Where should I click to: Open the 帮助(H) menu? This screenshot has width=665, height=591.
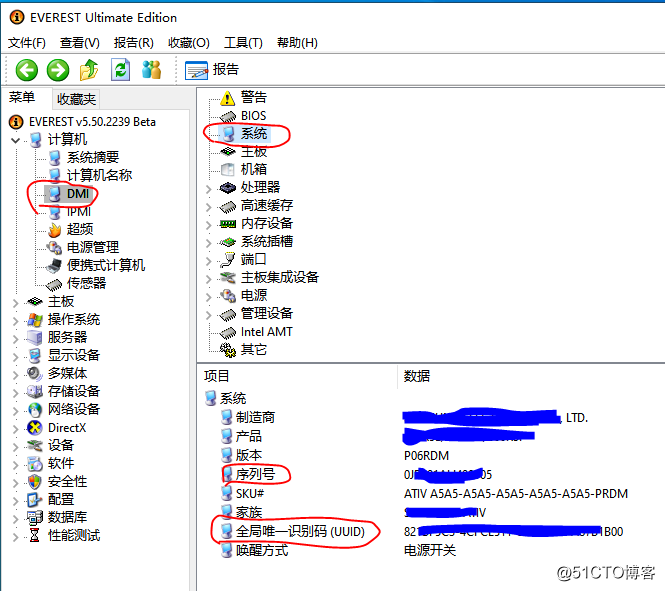pyautogui.click(x=297, y=43)
